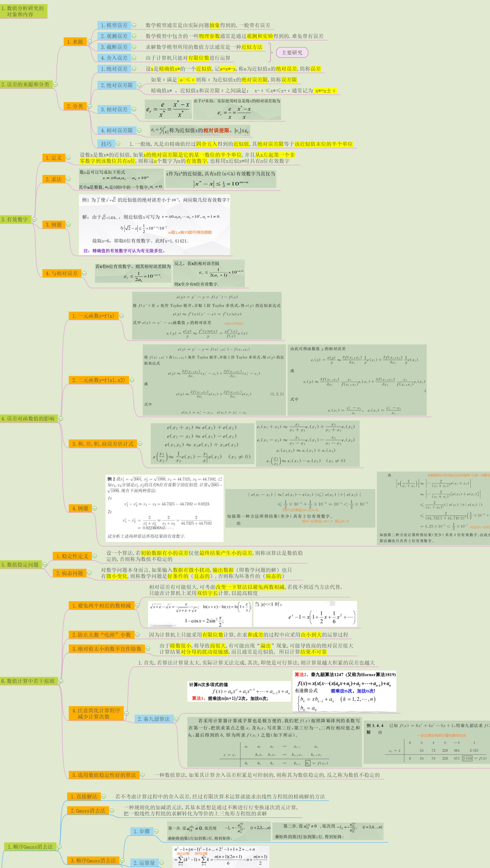The height and width of the screenshot is (868, 490).
Task: Collapse toggle next to '技巧' node
Action: (x=118, y=143)
